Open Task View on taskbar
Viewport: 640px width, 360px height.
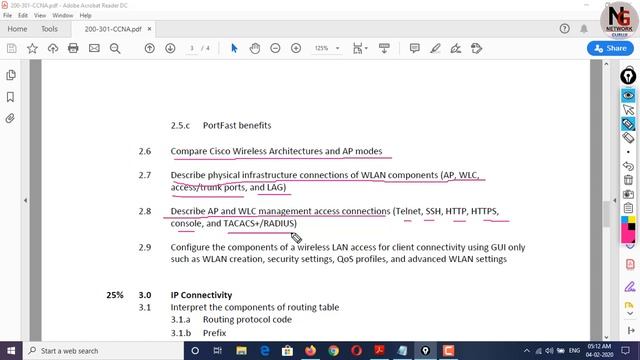coord(218,351)
